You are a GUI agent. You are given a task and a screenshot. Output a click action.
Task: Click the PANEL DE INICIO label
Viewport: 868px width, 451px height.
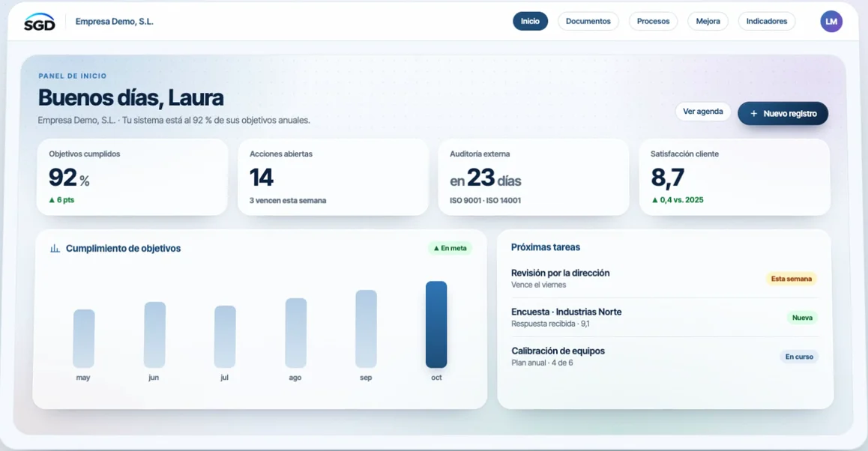[73, 76]
